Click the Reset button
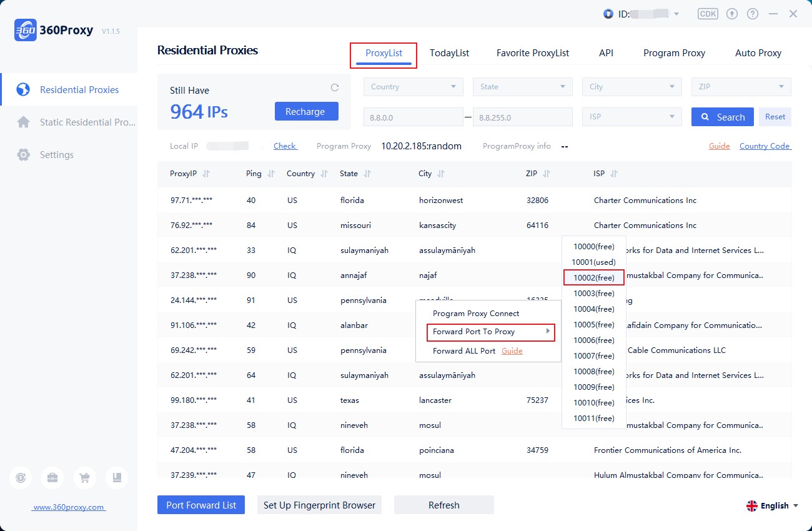The image size is (812, 531). 775,117
